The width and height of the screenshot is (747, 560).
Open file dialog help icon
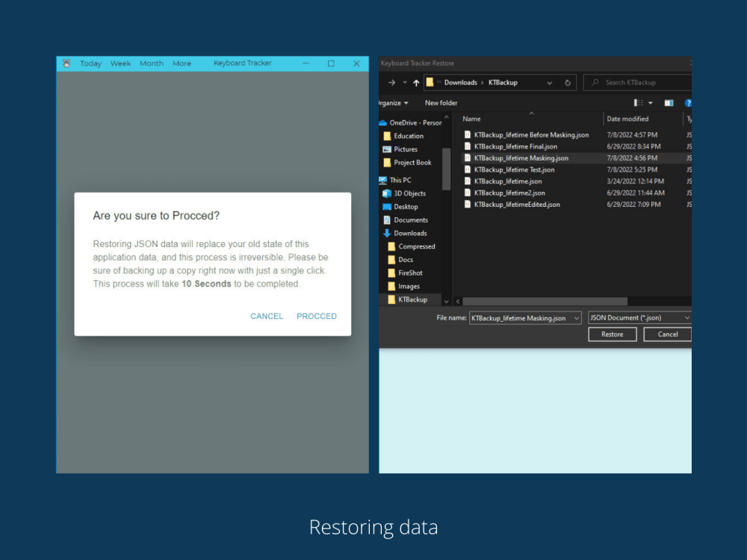coord(688,103)
